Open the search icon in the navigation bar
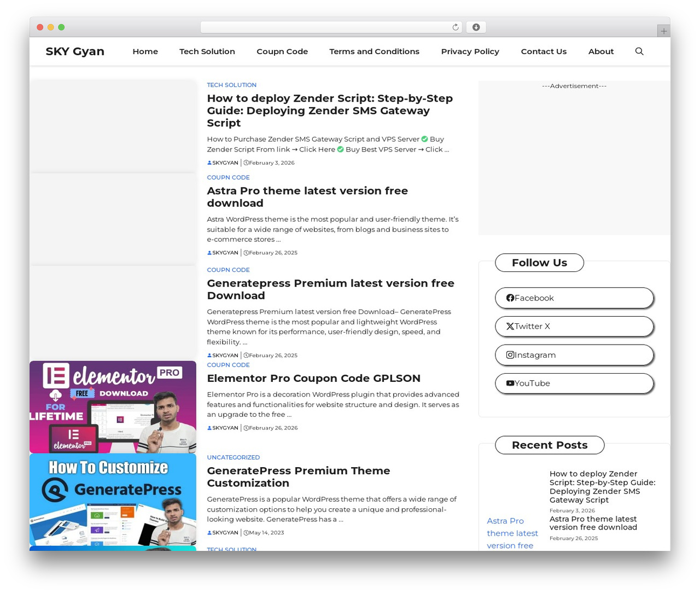Viewport: 700px width, 593px height. click(639, 51)
